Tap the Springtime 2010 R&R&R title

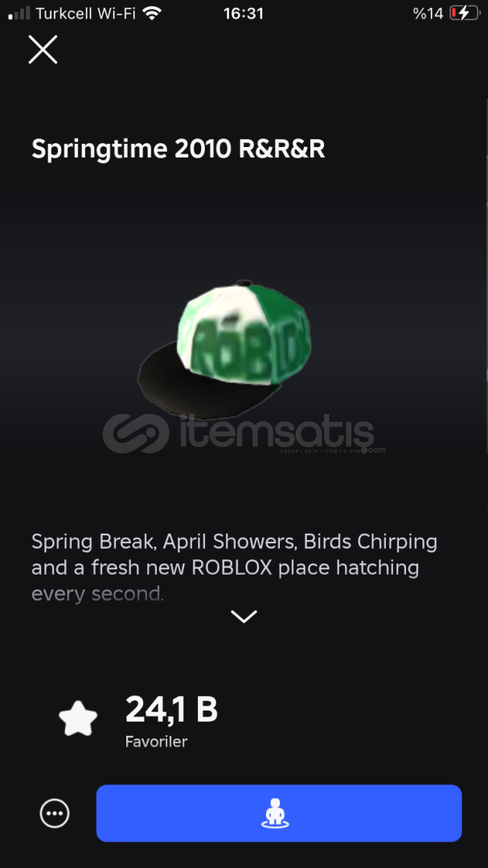click(178, 149)
